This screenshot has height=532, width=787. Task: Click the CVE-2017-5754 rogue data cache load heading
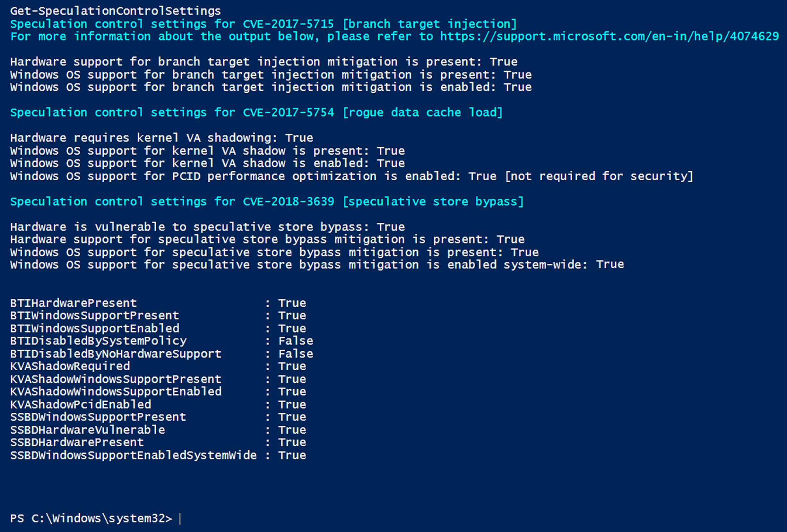click(x=256, y=112)
